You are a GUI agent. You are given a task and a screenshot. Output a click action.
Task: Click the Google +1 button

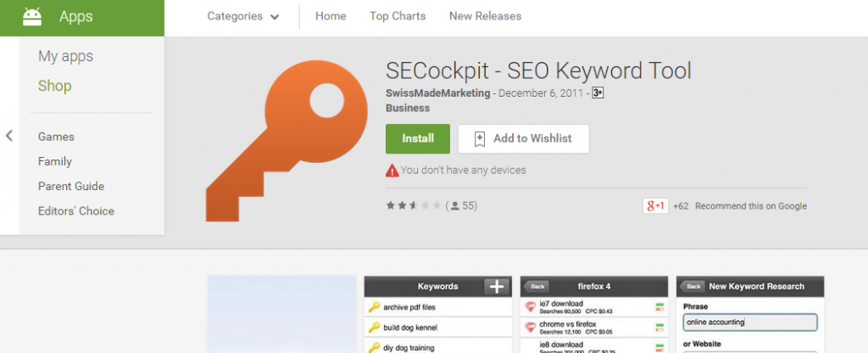[x=655, y=206]
